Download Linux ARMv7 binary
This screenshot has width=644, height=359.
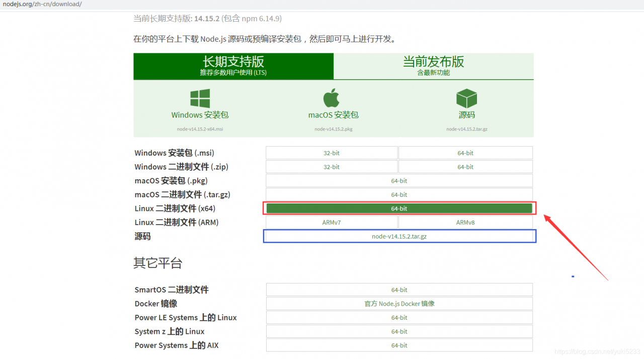(x=332, y=222)
